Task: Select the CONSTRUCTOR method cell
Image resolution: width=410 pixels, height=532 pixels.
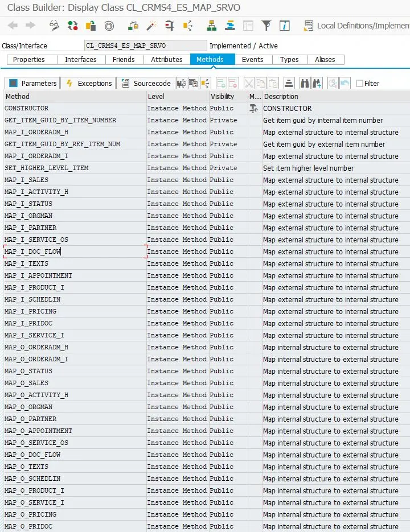Action: click(75, 108)
